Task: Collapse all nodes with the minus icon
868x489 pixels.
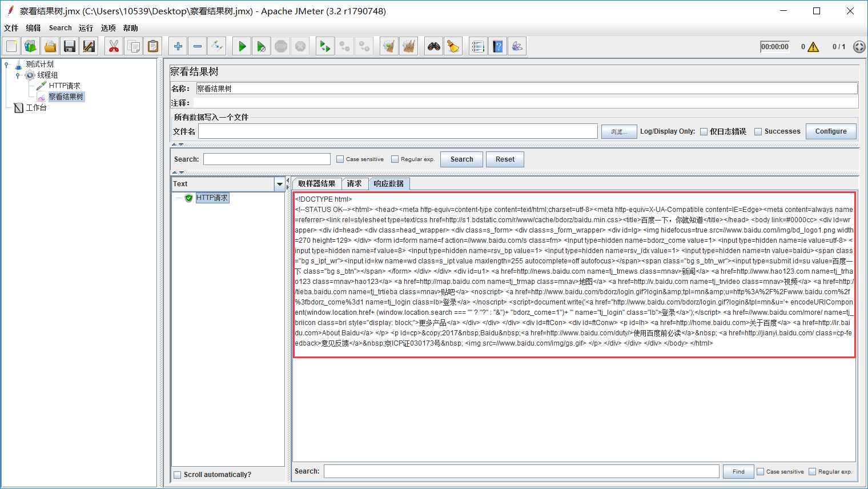Action: (x=198, y=46)
